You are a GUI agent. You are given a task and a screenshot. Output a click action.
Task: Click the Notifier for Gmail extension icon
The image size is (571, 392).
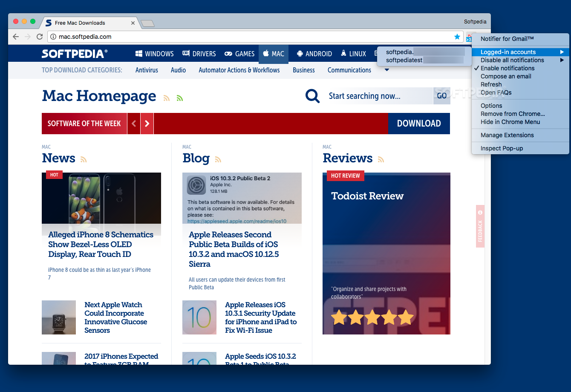tap(469, 37)
